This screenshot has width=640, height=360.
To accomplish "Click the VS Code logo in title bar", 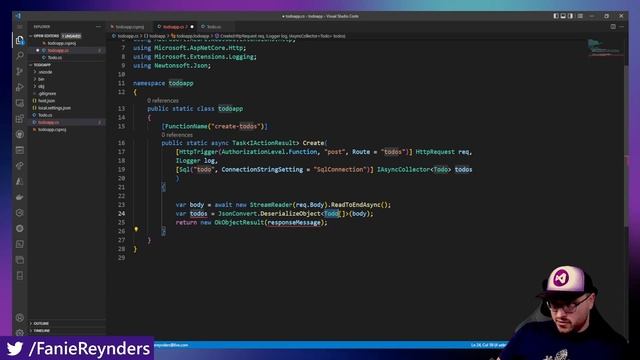I will 18,16.
